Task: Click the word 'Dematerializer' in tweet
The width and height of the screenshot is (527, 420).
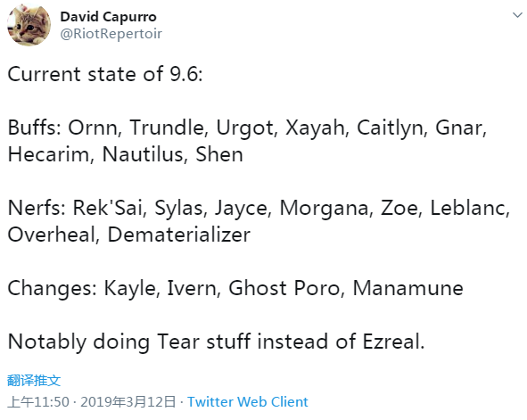Action: [x=179, y=235]
